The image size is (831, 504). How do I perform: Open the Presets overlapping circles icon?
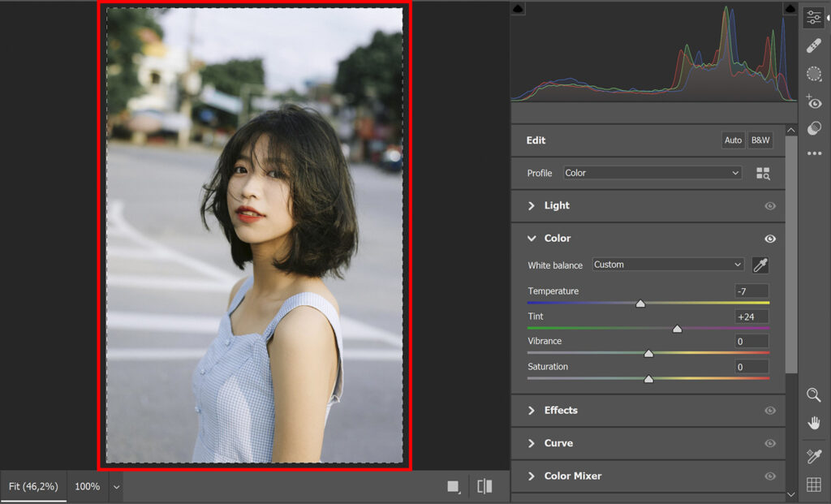tap(813, 128)
